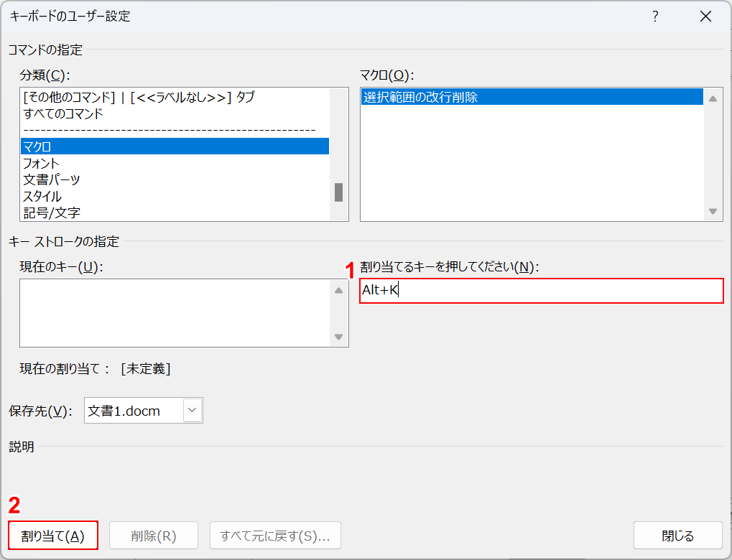
Task: Select 文書パーツ category item
Action: 175,179
